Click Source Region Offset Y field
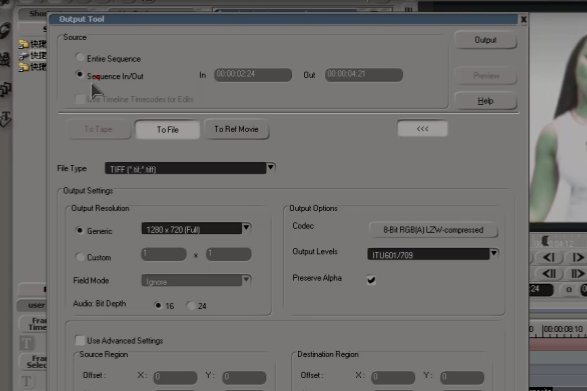Image resolution: width=587 pixels, height=391 pixels. [x=244, y=377]
